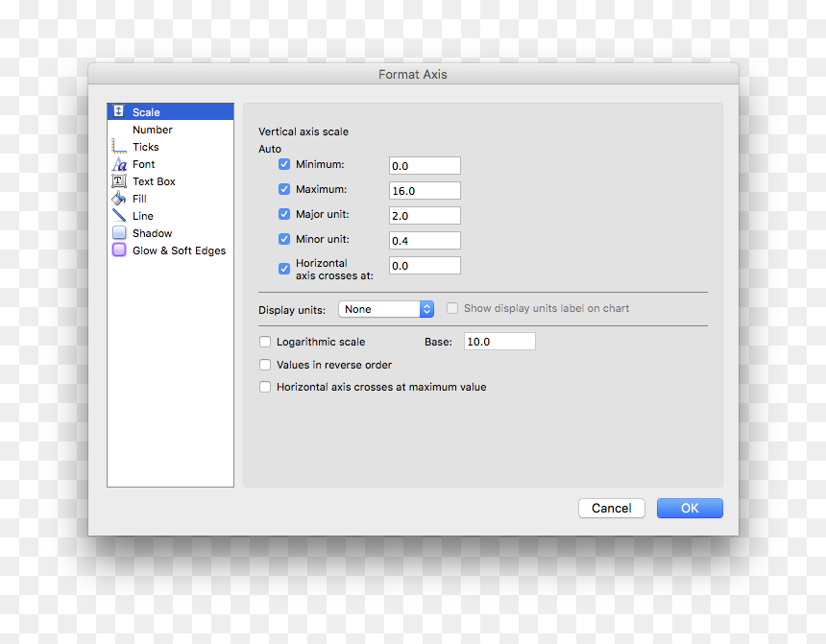Viewport: 826px width, 644px height.
Task: Click the Maximum value field showing 16.0
Action: (x=425, y=191)
